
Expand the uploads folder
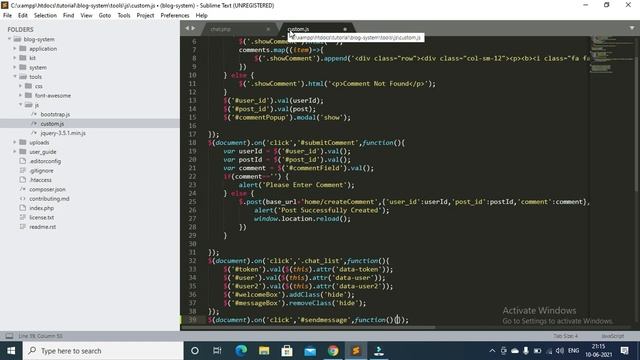[15, 142]
